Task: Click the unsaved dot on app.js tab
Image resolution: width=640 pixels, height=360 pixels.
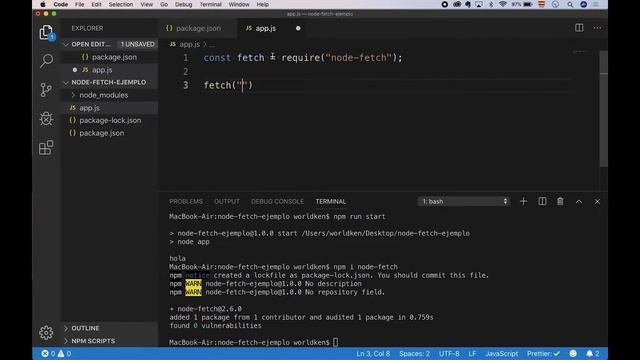Action: 298,28
